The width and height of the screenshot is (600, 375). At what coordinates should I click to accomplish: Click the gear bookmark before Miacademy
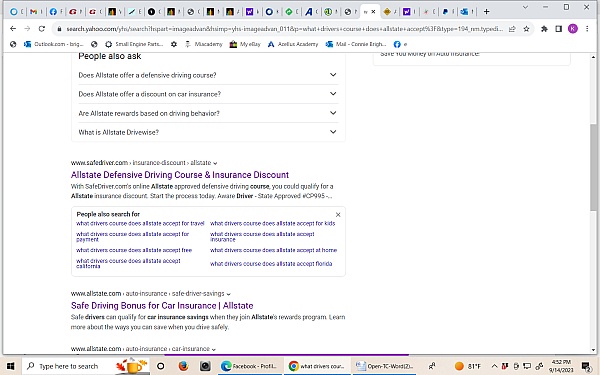point(174,44)
